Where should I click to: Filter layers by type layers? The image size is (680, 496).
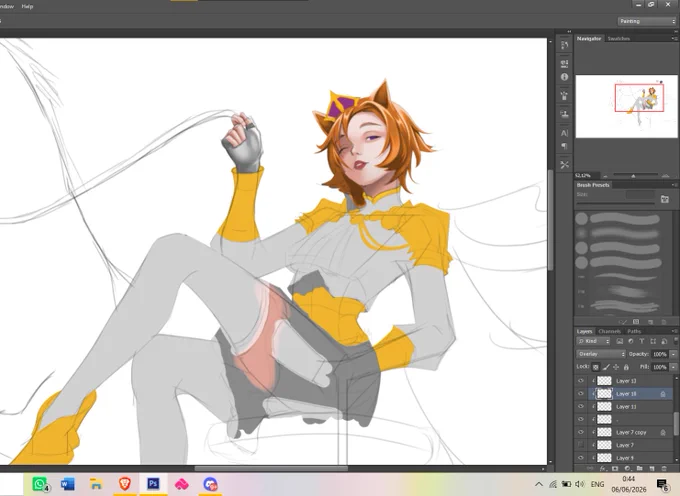[642, 341]
